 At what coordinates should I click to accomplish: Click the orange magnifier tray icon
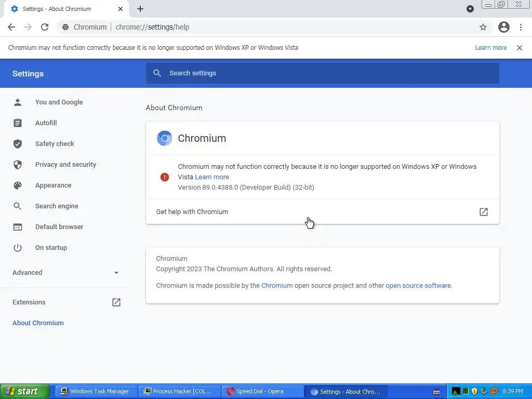494,391
